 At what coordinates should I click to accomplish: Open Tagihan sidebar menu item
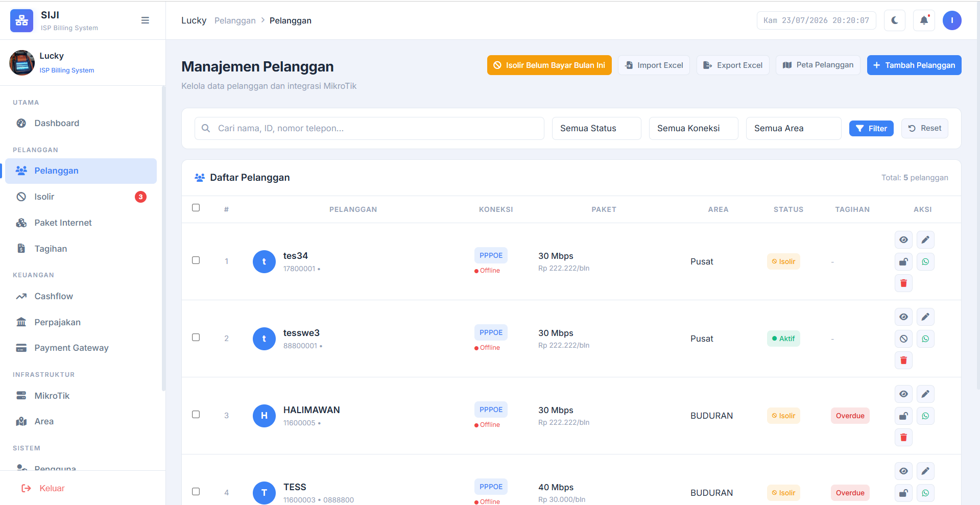(x=81, y=249)
